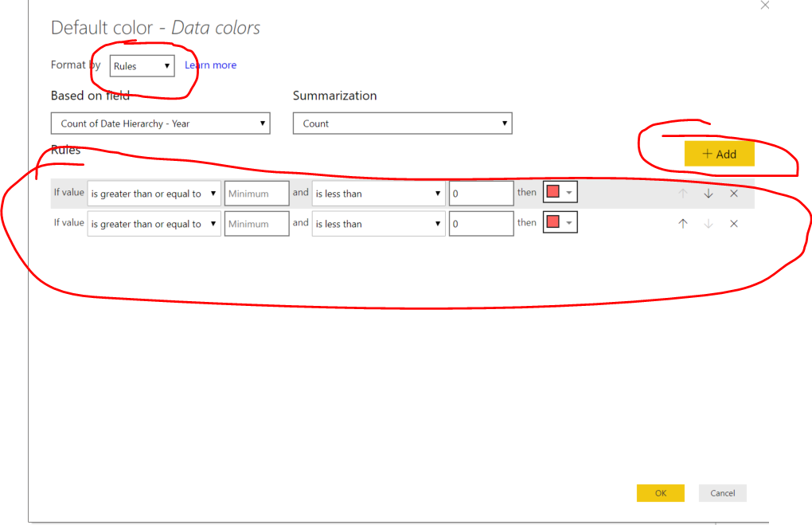Open the Format by Rules dropdown
Screen dimensions: 812x525
click(x=142, y=66)
